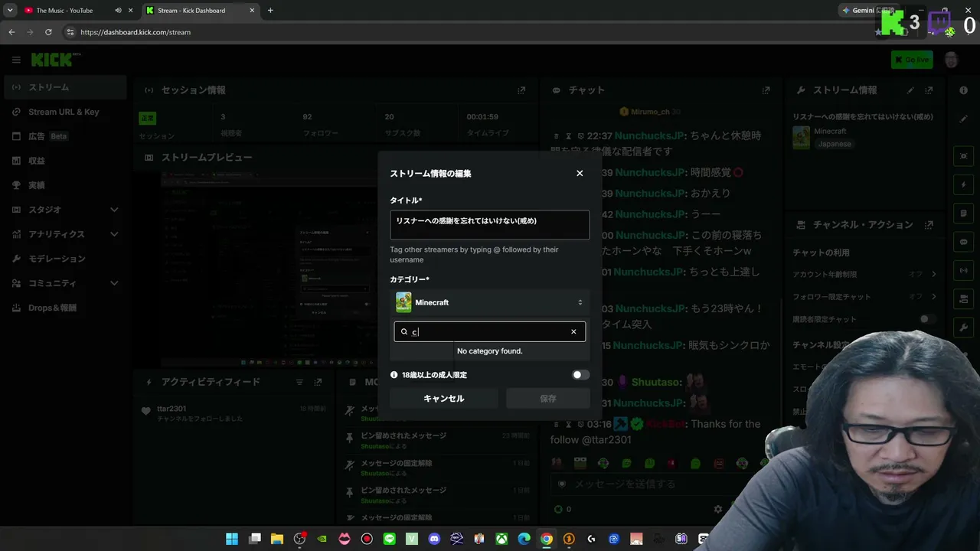Pop out the チャット panel
The width and height of the screenshot is (980, 551).
766,90
